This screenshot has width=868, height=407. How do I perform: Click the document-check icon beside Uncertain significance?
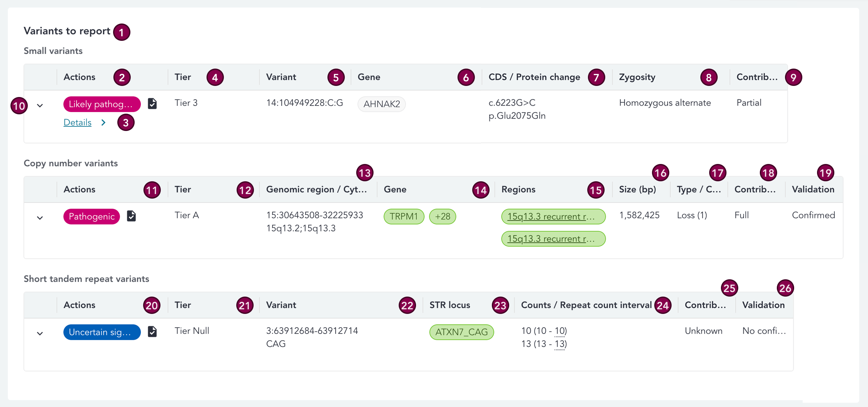click(x=152, y=332)
